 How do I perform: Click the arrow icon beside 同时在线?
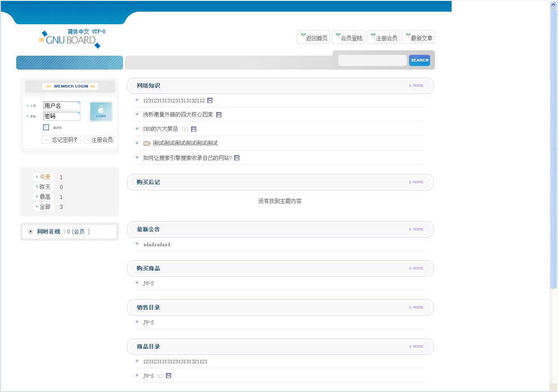[x=31, y=232]
